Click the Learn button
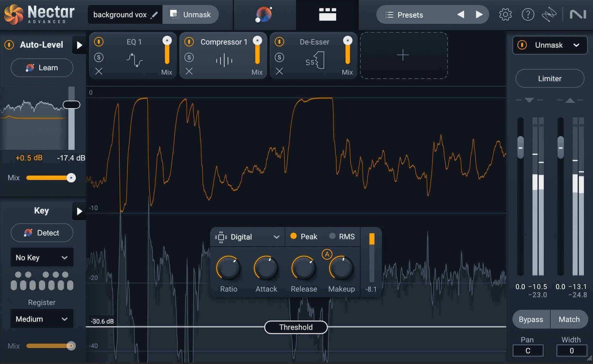Viewport: 593px width, 364px height. coord(42,68)
